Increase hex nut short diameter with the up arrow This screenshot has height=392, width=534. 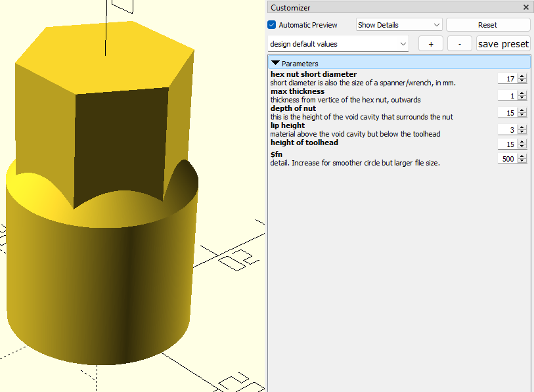click(x=522, y=76)
